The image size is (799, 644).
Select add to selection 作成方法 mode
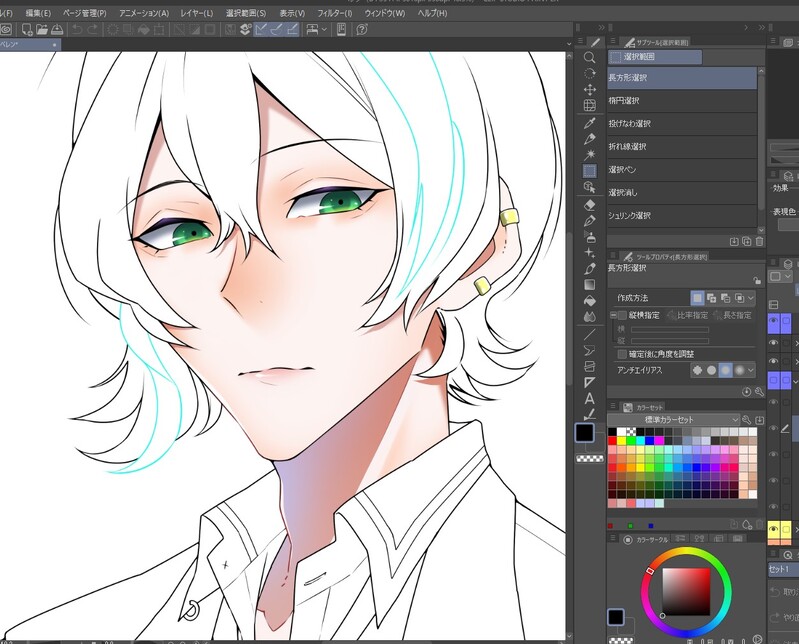pos(711,298)
